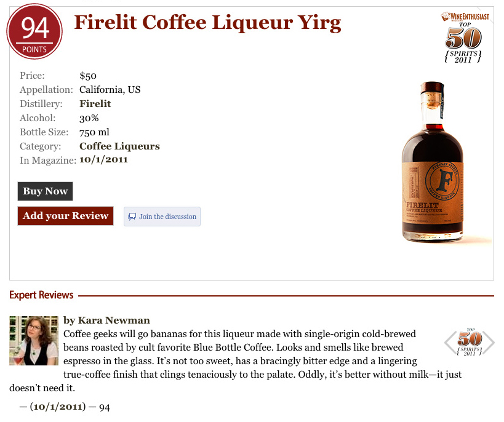Click the right arrow beside the Top 50 badge

pos(489,343)
